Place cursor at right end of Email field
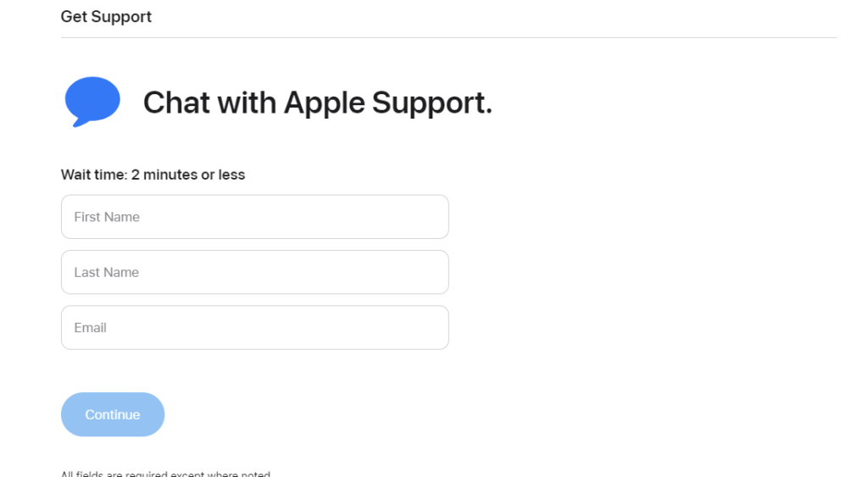 coord(440,328)
